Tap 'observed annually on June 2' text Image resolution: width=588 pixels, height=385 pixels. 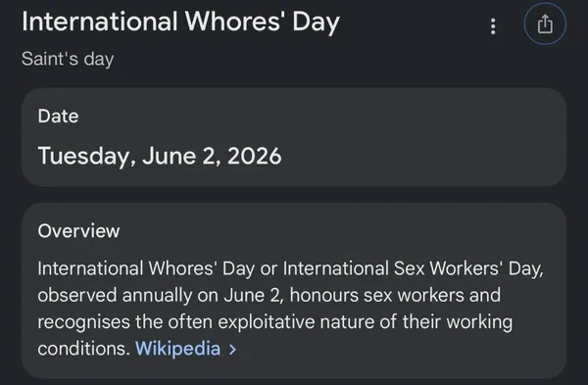point(158,296)
